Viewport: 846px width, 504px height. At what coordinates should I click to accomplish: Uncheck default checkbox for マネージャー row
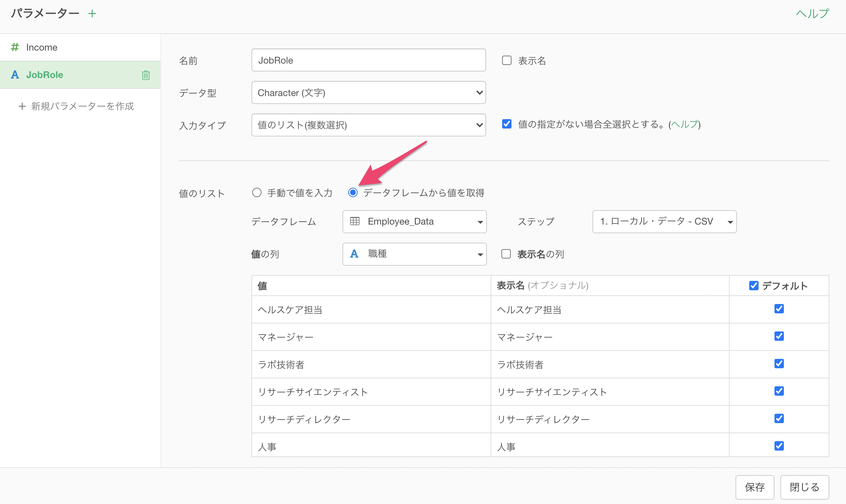pos(779,336)
